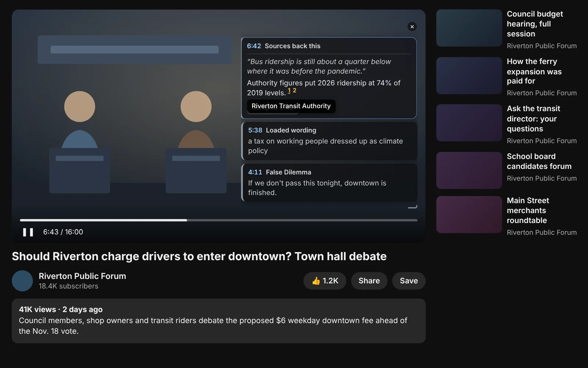Screen dimensions: 588x368
Task: Select the title 'Main Street merchants roundtable'
Action: click(528, 210)
